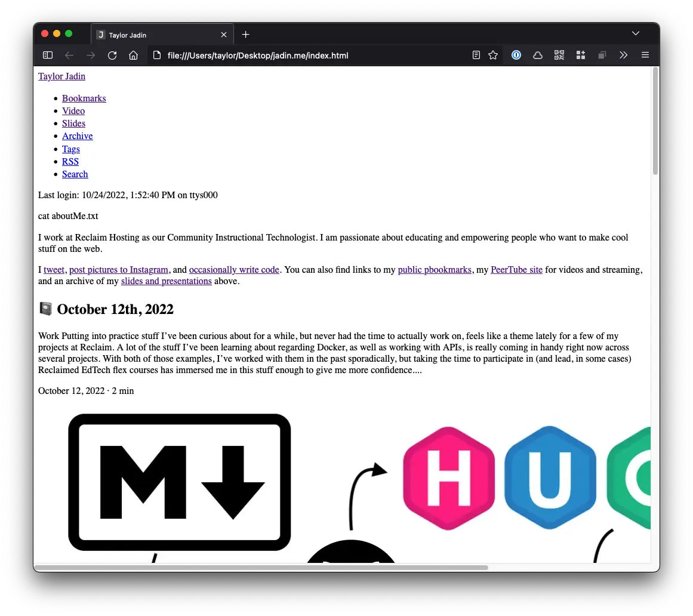Open the cloud extension icon
Image resolution: width=693 pixels, height=616 pixels.
pyautogui.click(x=537, y=56)
